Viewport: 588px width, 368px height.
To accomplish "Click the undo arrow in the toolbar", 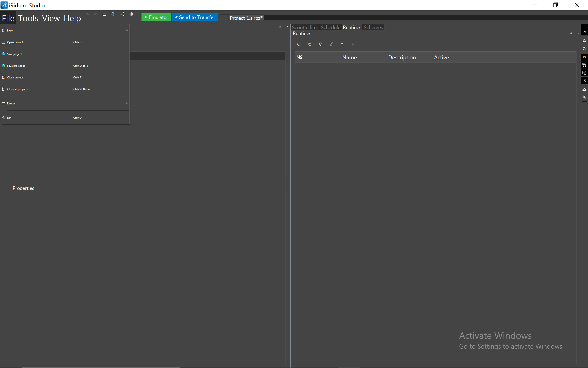I will point(88,14).
